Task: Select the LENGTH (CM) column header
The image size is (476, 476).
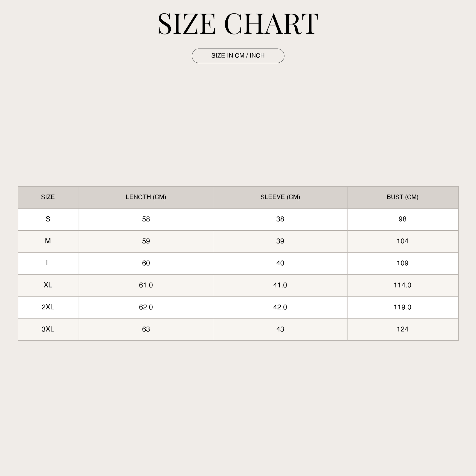Action: click(x=146, y=197)
